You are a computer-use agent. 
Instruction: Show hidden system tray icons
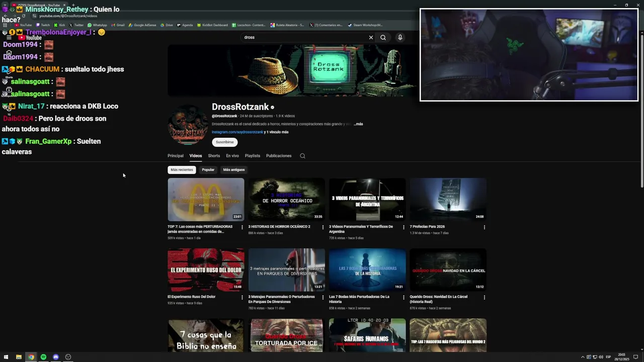[x=583, y=357]
